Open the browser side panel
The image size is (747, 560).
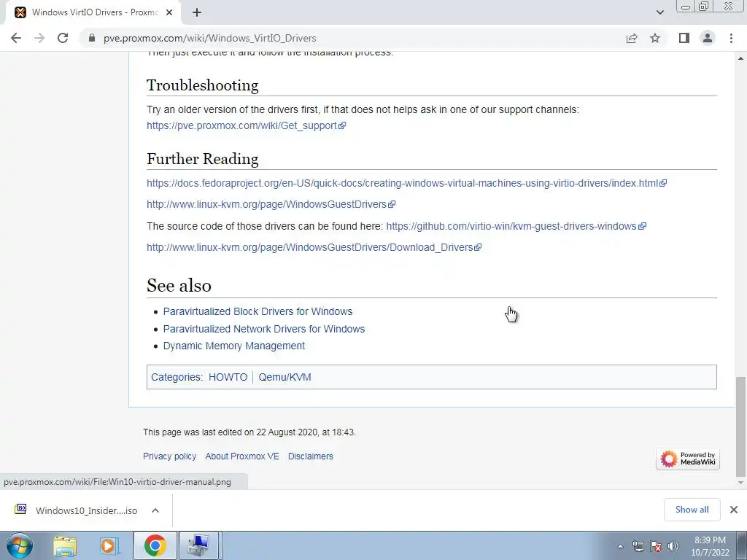pos(684,38)
